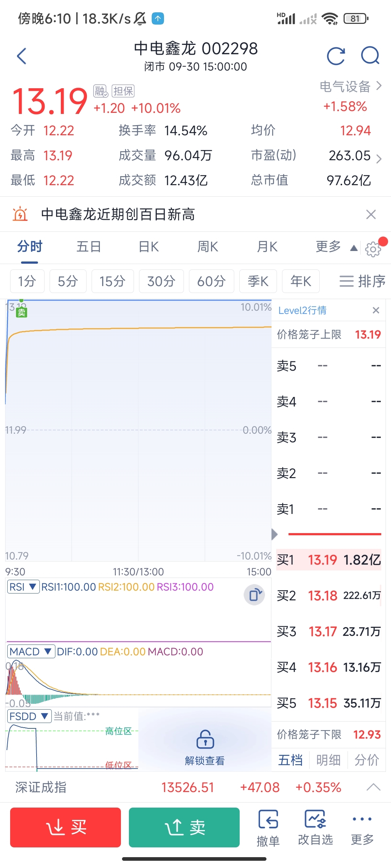Switch to the 明细 details tab
The height and width of the screenshot is (868, 391).
[x=328, y=760]
